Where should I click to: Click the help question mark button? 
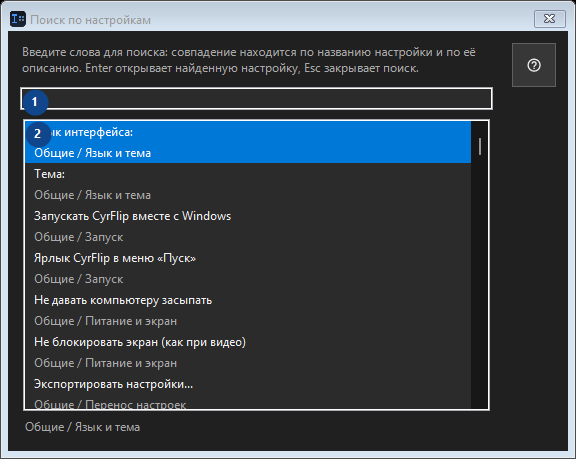pos(533,65)
